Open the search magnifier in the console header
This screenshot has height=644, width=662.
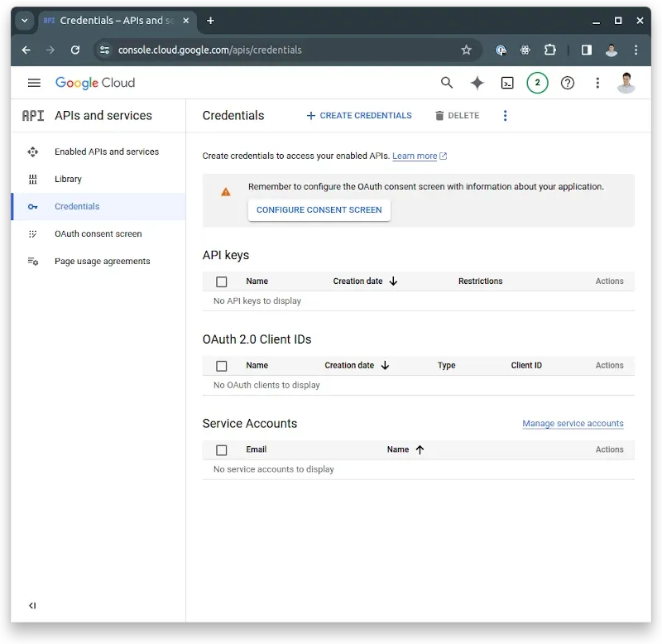447,83
